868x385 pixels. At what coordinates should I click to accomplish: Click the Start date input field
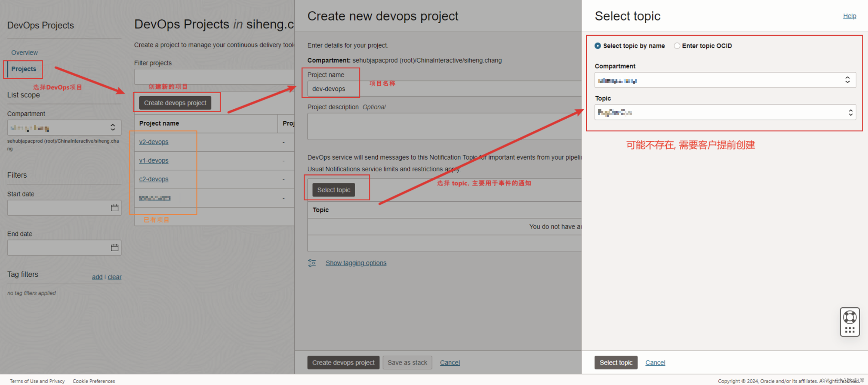[64, 208]
